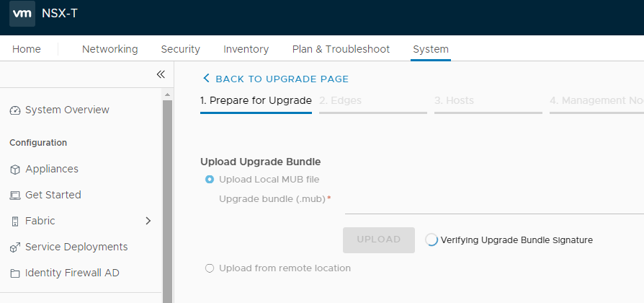
Task: Open the Networking tab
Action: pyautogui.click(x=109, y=49)
